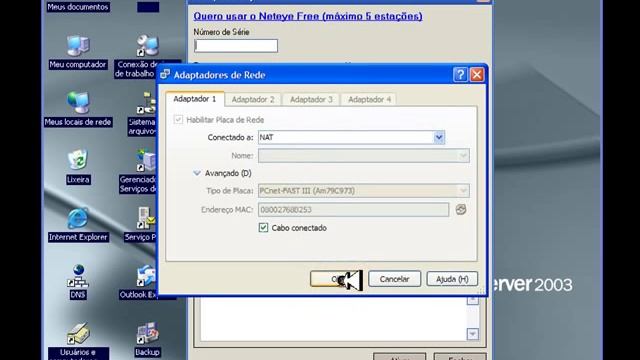Click the Número de Série input field

click(236, 46)
